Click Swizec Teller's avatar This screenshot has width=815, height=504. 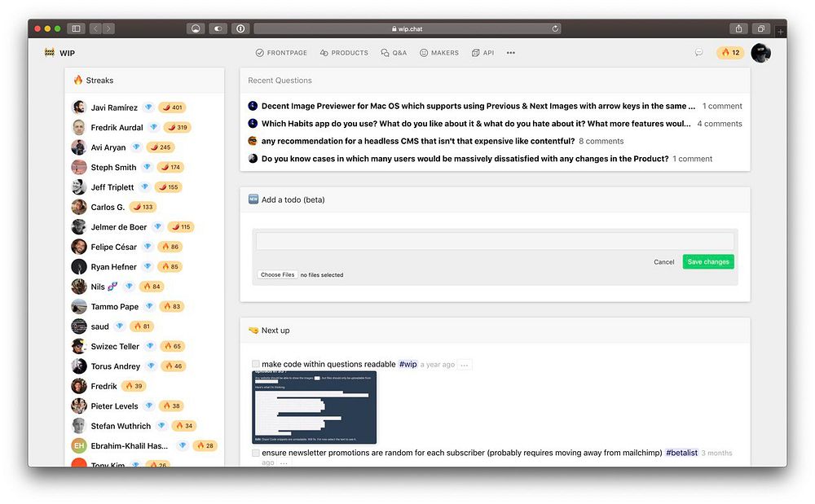pyautogui.click(x=79, y=346)
